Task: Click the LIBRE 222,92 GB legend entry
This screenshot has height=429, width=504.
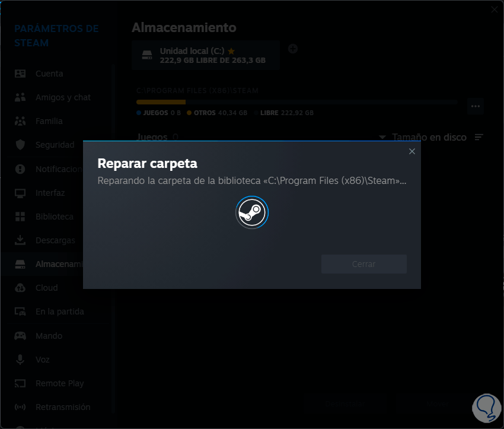Action: tap(283, 113)
